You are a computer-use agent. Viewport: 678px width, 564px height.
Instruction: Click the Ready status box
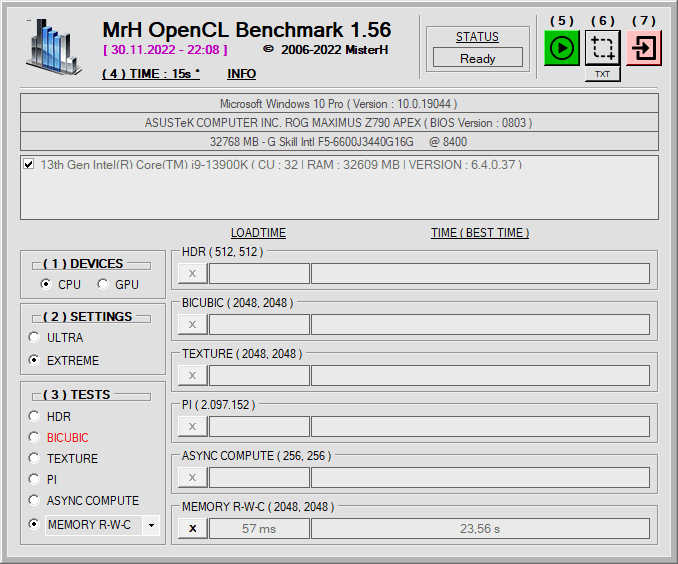[478, 58]
